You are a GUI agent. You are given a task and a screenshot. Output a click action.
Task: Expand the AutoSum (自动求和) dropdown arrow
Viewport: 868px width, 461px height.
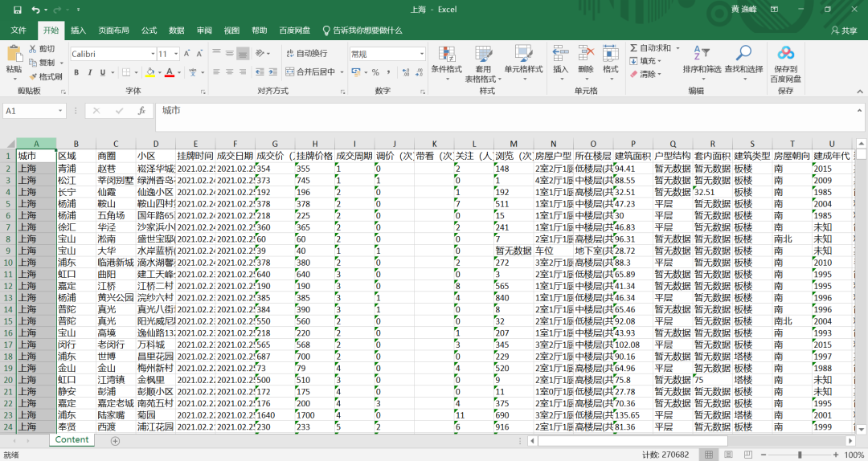(x=678, y=48)
